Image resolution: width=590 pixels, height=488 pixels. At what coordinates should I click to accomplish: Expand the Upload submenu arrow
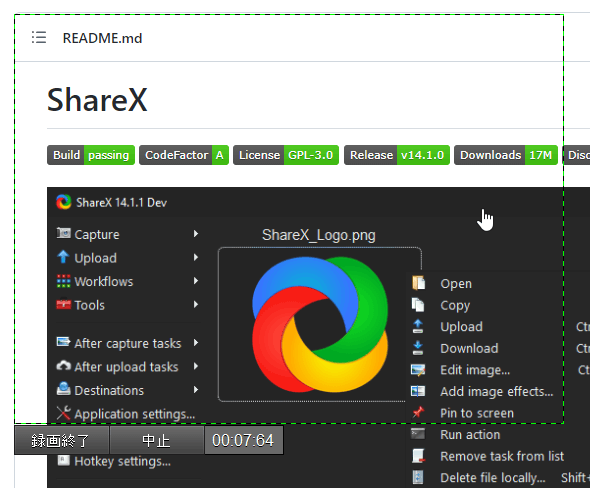click(196, 257)
